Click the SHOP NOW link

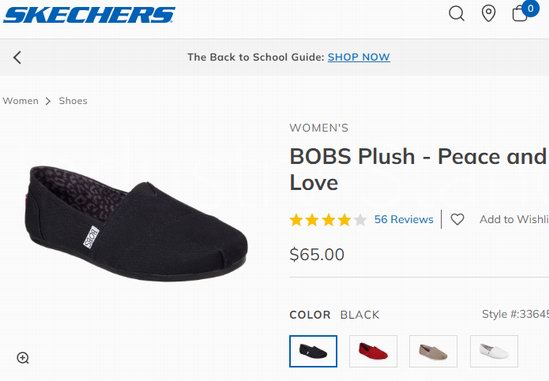click(x=359, y=57)
